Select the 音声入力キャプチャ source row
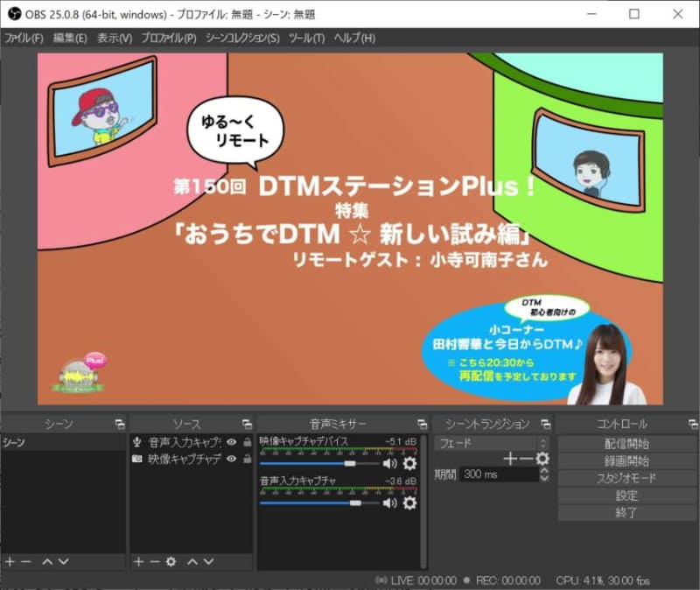This screenshot has width=700, height=590. 192,442
